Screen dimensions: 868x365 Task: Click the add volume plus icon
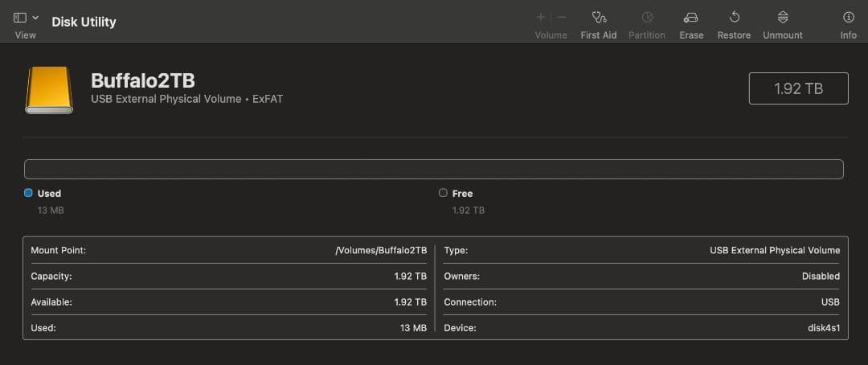tap(541, 18)
